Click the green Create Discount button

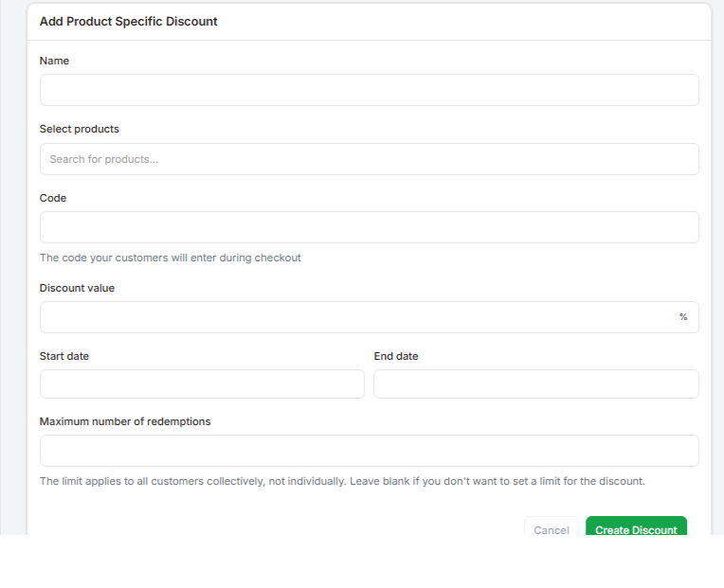click(636, 528)
